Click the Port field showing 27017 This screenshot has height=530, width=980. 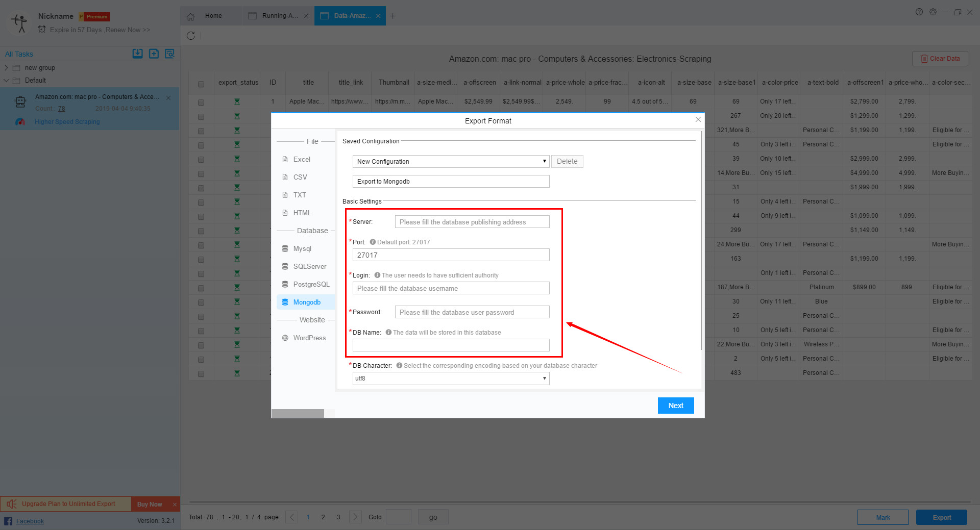pos(451,255)
